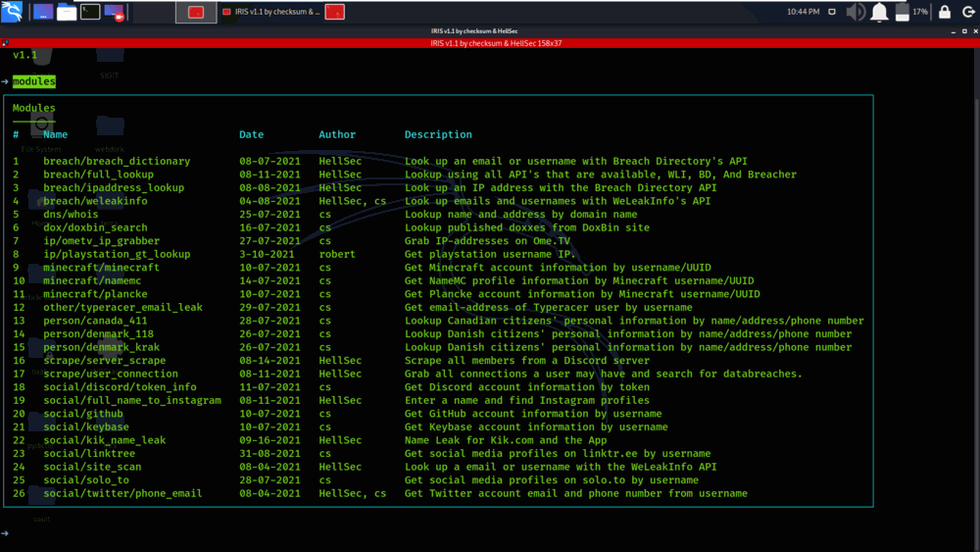
Task: Open the screen recorder panel launcher
Action: (114, 12)
